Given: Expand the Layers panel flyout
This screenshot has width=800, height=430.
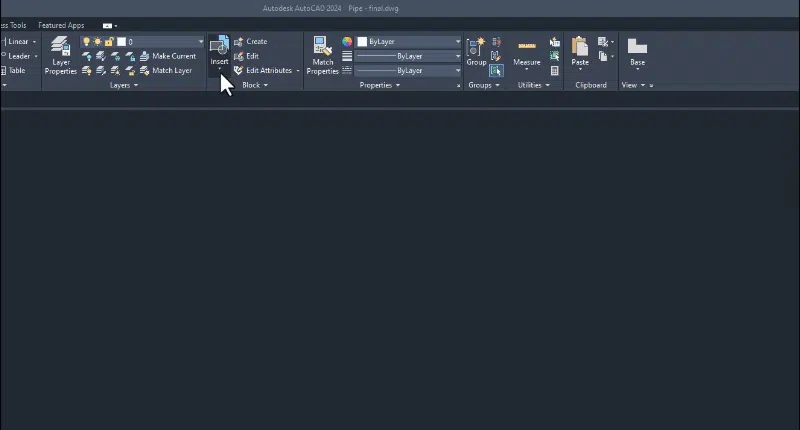Looking at the screenshot, I should (124, 85).
